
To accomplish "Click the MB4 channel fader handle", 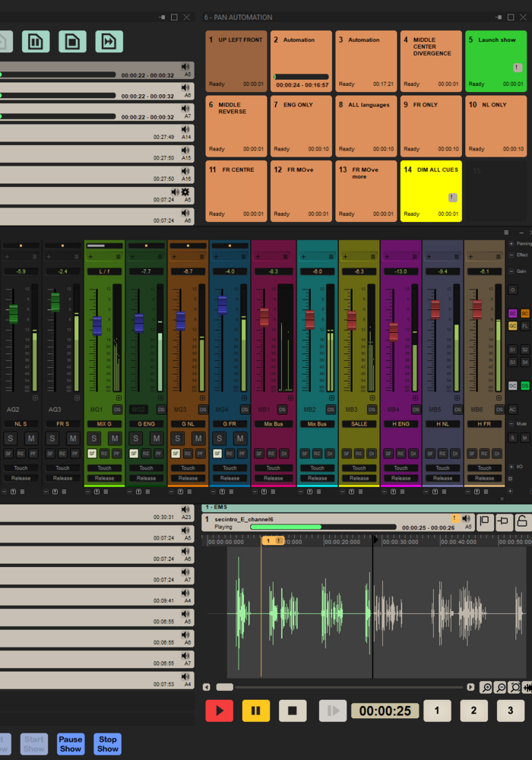I will pos(393,331).
